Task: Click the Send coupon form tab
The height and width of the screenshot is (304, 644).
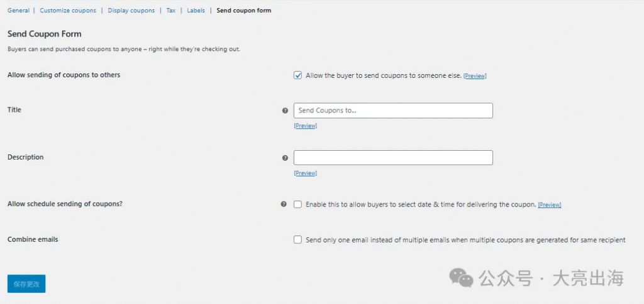Action: coord(243,11)
